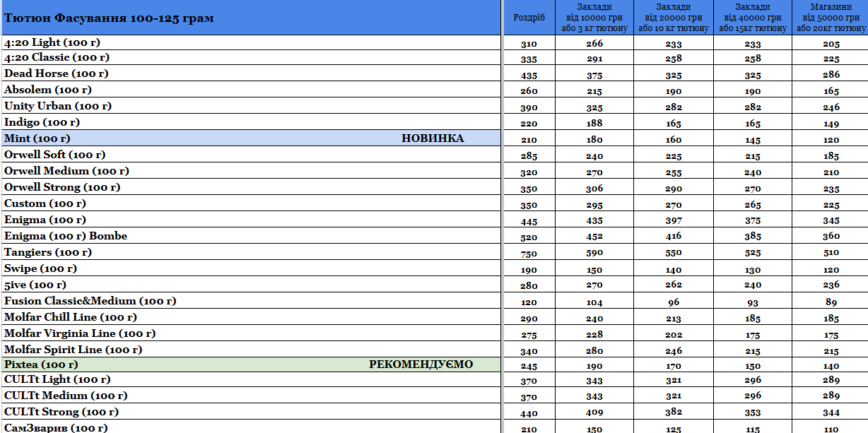Image resolution: width=868 pixels, height=433 pixels.
Task: Select the 'CULTt Medium (100 г)' row name
Action: 66,396
